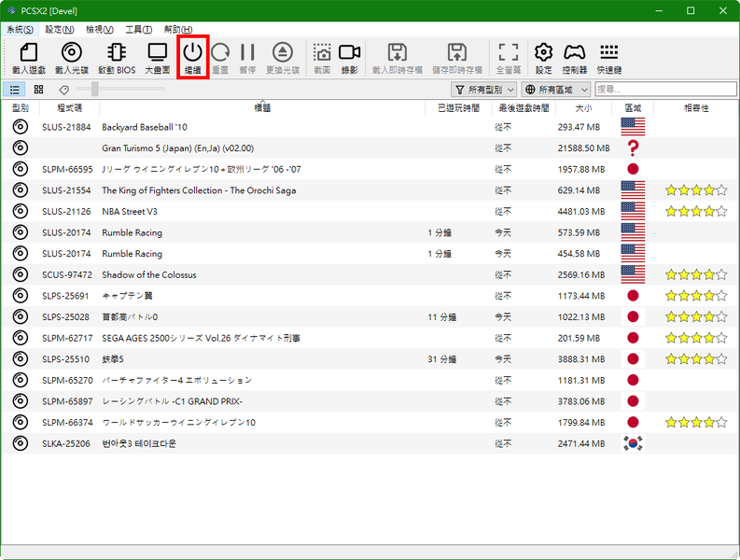Select 鉄拳5 title

[113, 359]
